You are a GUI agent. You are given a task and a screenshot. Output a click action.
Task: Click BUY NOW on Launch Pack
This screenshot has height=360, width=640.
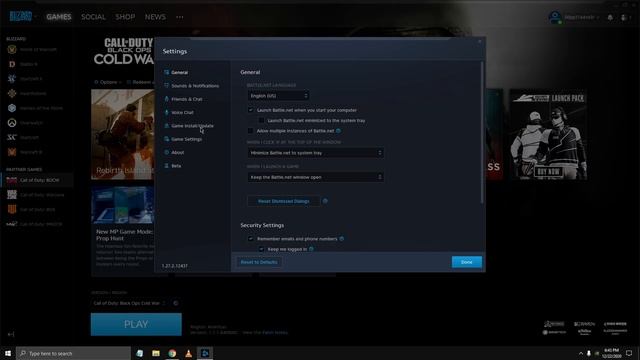click(548, 172)
